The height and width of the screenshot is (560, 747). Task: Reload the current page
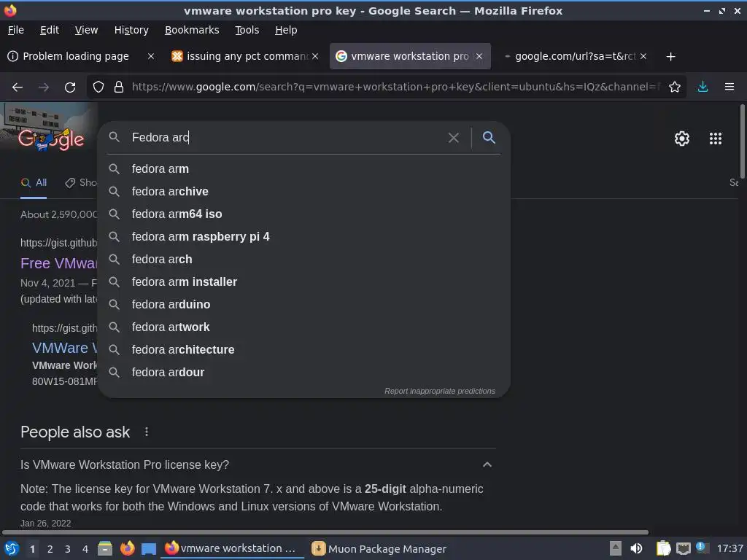click(x=70, y=87)
